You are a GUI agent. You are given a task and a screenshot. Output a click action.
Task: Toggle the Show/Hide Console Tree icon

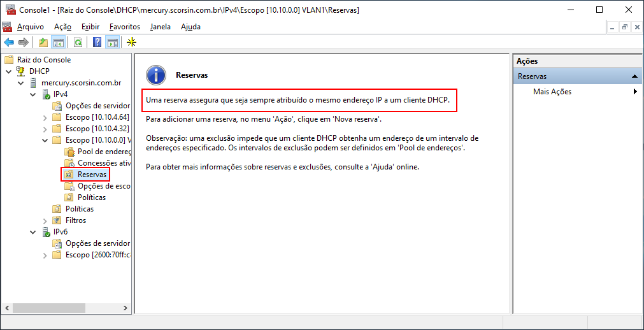58,42
